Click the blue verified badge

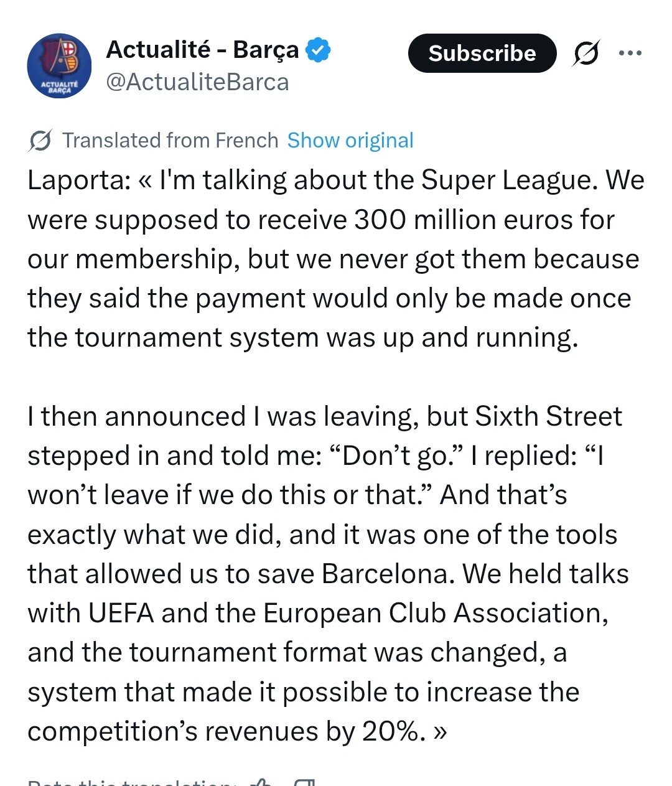(318, 50)
